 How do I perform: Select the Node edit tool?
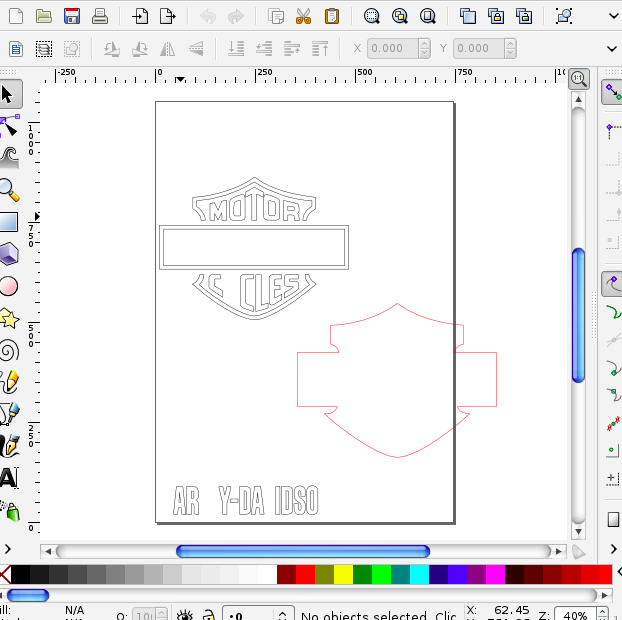click(x=10, y=125)
